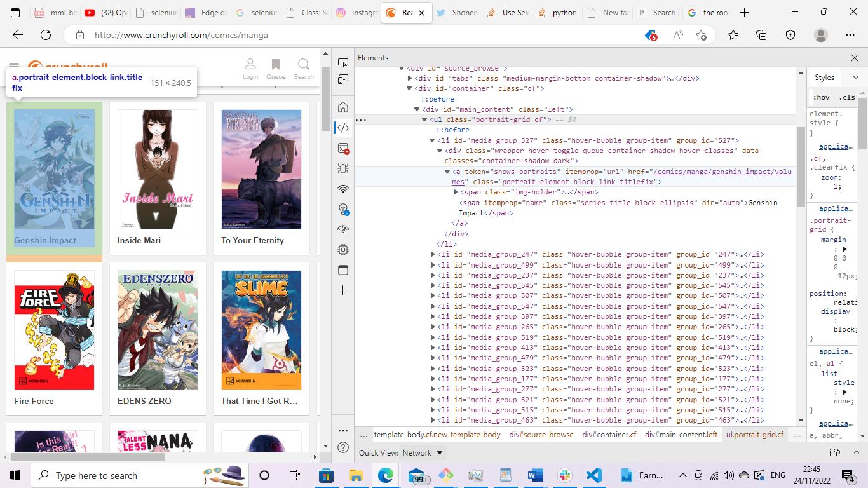Toggle the :hov element state button
Image resolution: width=868 pixels, height=488 pixels.
[x=822, y=97]
